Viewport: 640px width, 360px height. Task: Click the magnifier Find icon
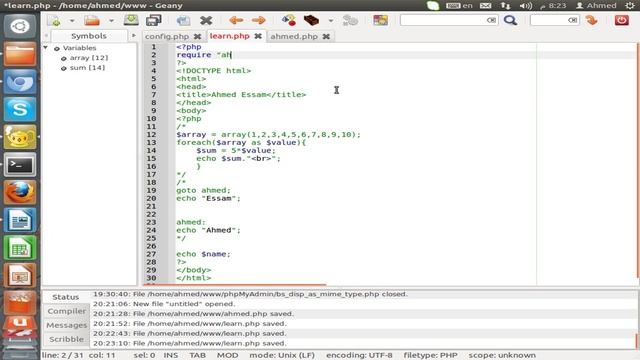(x=510, y=20)
